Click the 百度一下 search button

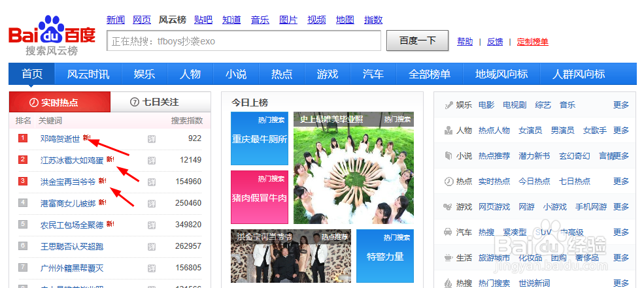[x=417, y=40]
